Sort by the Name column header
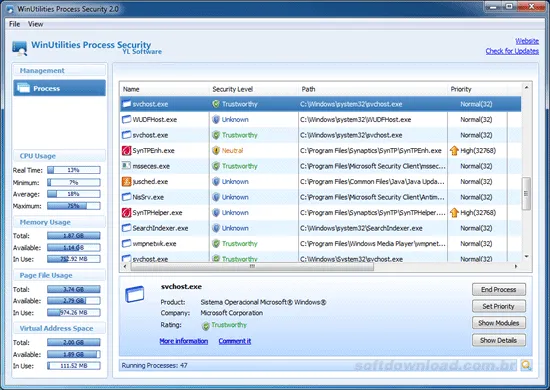Screen dimensions: 550x390 coord(165,89)
